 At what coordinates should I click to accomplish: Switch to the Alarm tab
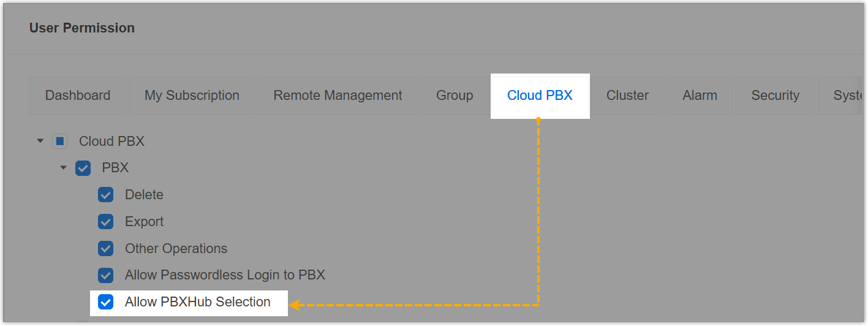(700, 96)
